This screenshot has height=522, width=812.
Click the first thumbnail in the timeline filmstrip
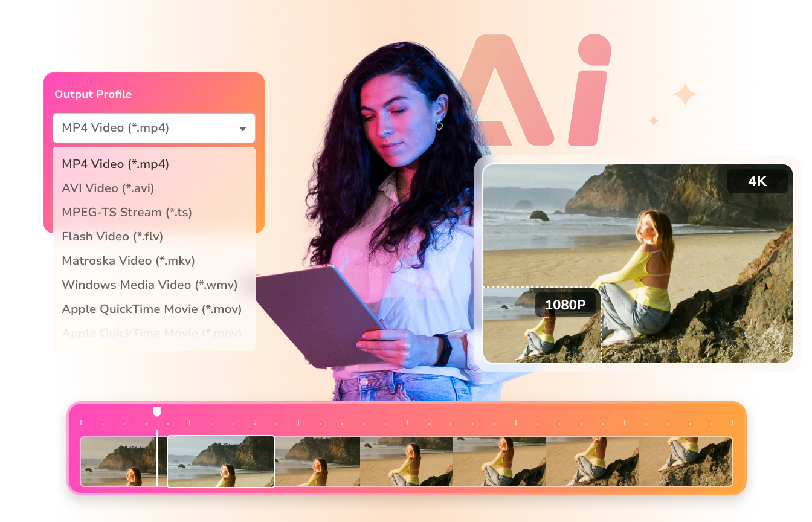(118, 461)
